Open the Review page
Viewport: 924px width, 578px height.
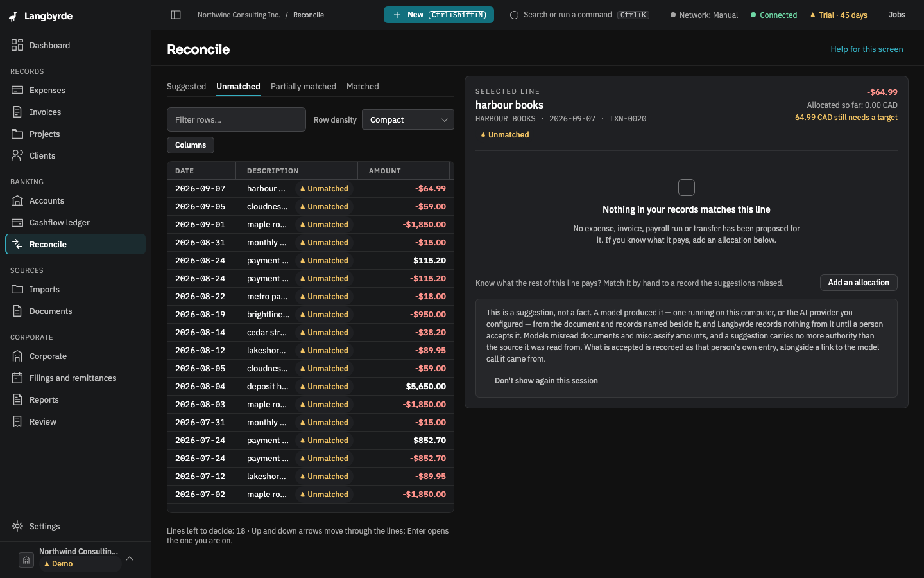[76, 422]
